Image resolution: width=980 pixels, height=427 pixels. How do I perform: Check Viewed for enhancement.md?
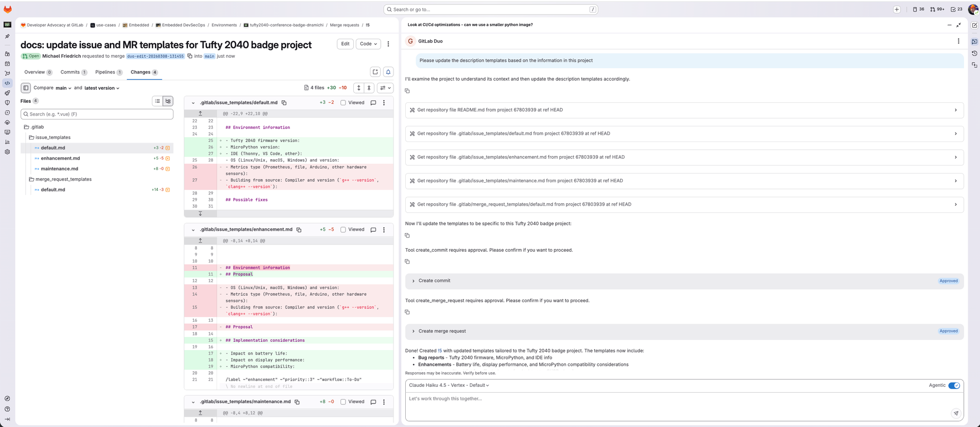(x=343, y=230)
